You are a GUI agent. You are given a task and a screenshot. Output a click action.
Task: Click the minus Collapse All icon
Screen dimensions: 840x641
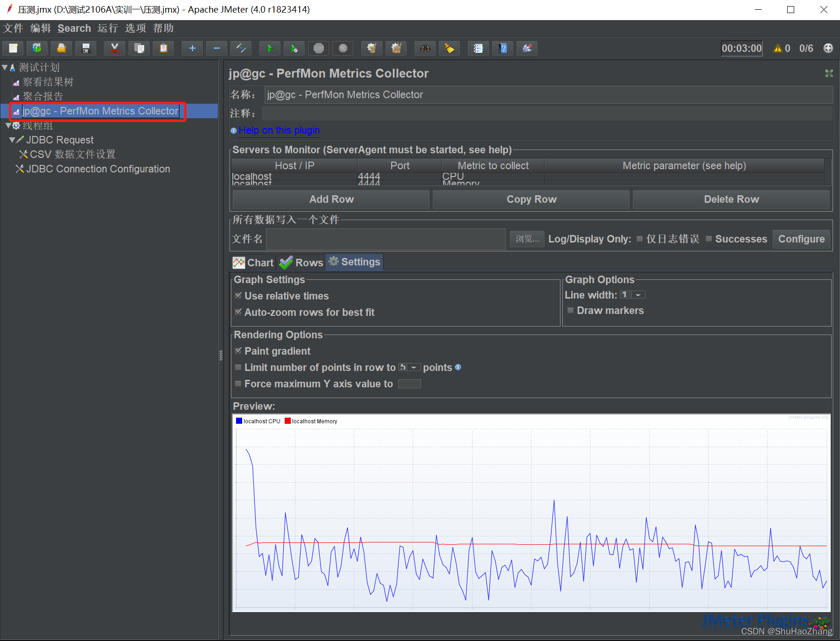216,48
